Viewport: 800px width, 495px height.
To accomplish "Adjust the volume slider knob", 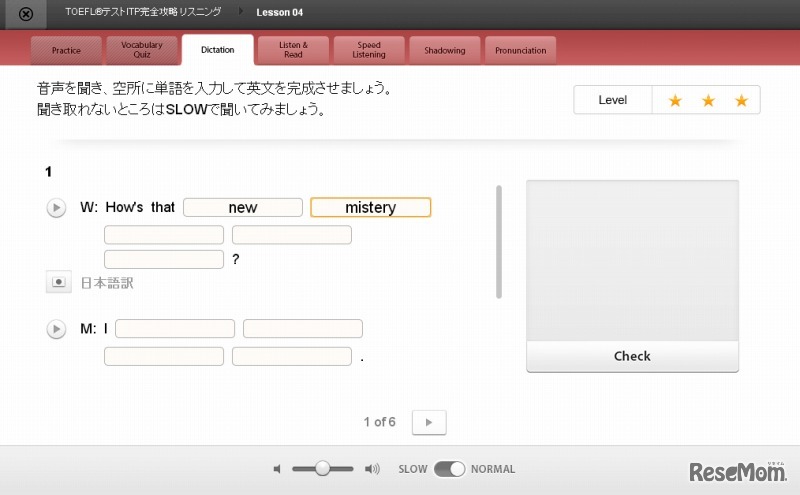I will (322, 469).
